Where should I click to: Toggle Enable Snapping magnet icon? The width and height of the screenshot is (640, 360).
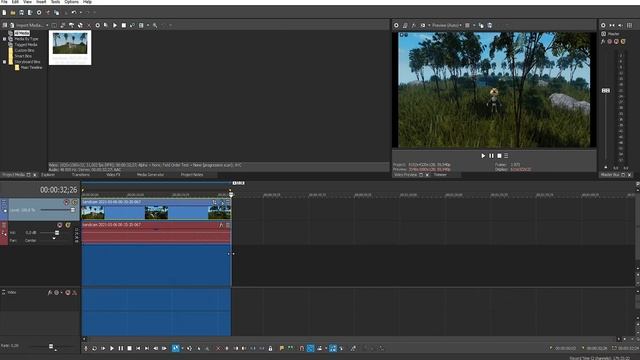302,348
